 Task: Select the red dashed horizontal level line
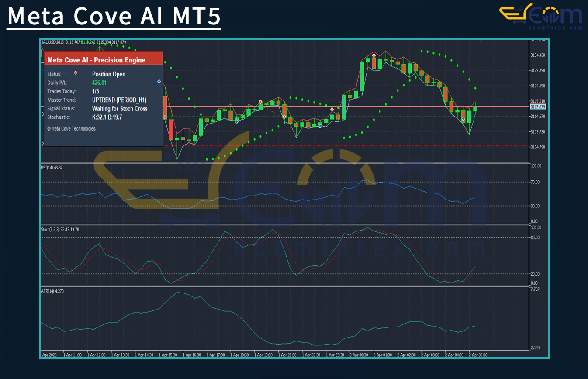click(x=349, y=145)
